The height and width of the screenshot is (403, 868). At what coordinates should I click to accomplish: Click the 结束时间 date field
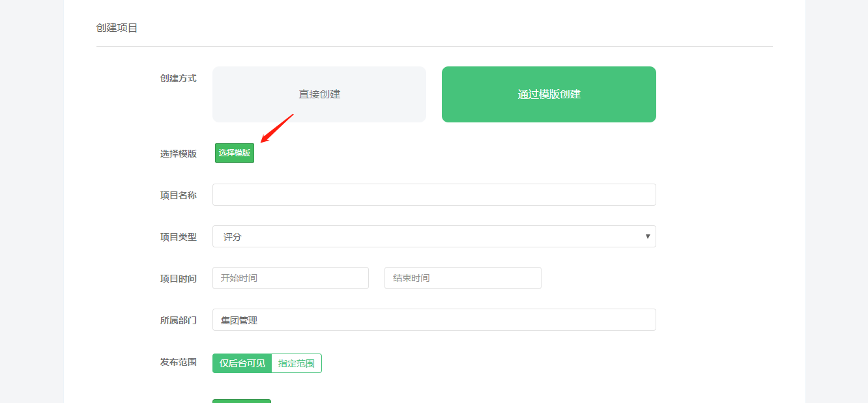click(x=463, y=278)
